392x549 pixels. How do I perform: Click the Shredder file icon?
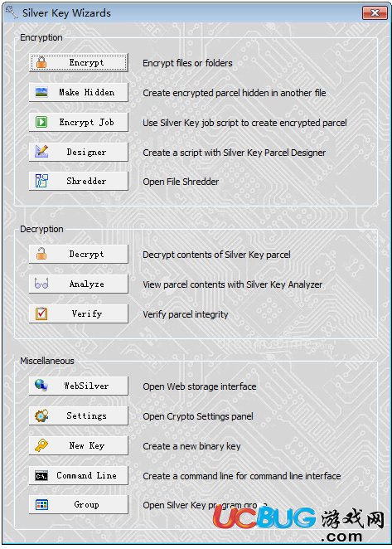pyautogui.click(x=41, y=181)
